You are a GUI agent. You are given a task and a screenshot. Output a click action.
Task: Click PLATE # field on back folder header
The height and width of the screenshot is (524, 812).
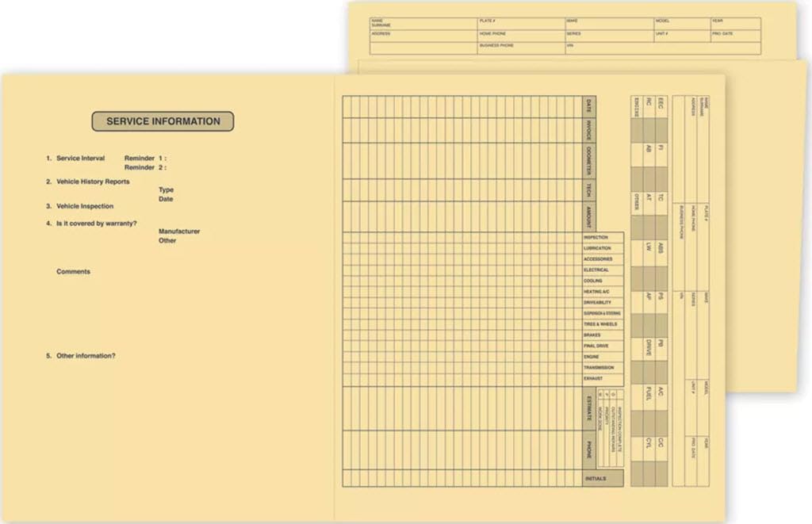(521, 23)
